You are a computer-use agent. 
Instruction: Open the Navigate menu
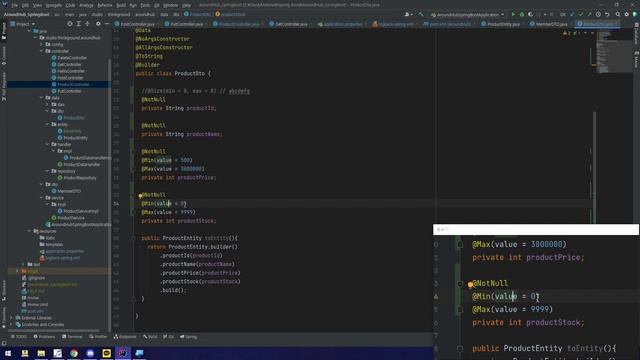point(53,5)
